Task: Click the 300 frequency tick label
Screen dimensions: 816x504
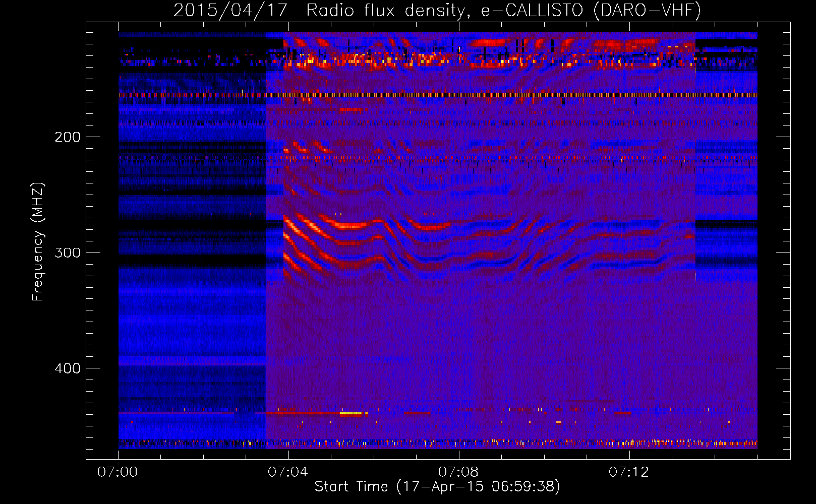Action: [x=68, y=253]
